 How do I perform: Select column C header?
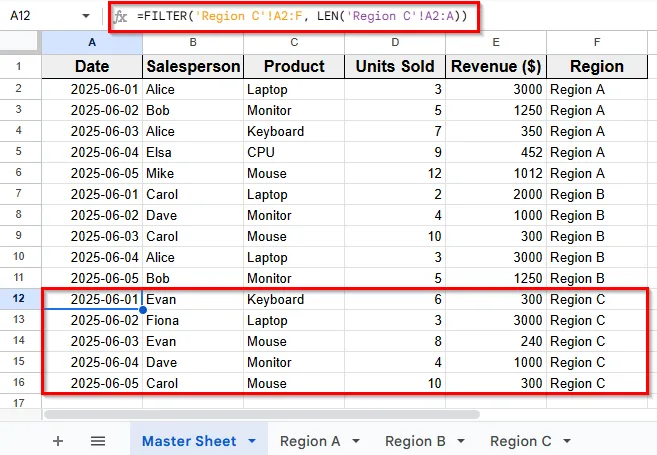coord(294,42)
